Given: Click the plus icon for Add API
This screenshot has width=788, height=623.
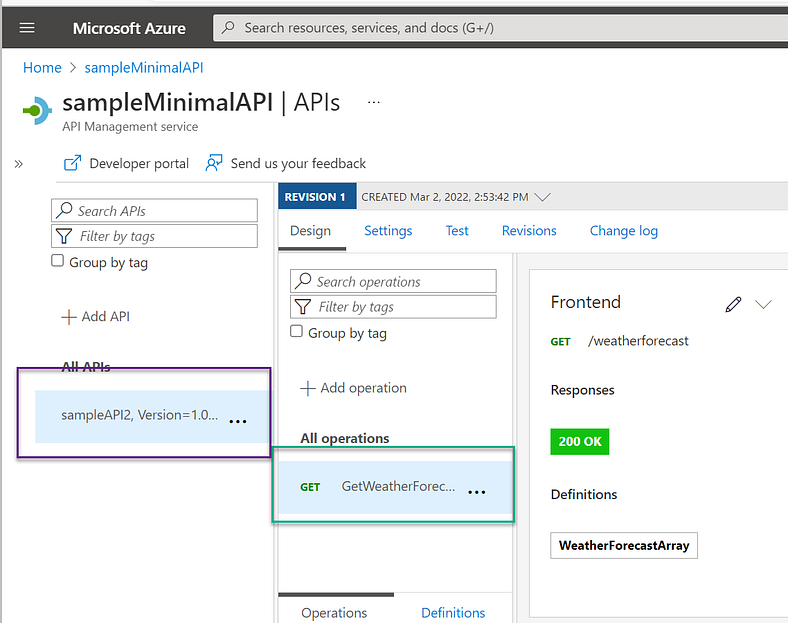Looking at the screenshot, I should click(x=68, y=317).
